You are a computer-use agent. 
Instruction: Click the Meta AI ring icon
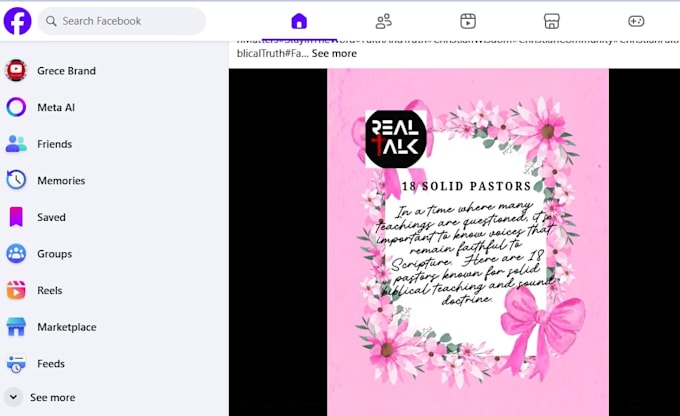(16, 107)
